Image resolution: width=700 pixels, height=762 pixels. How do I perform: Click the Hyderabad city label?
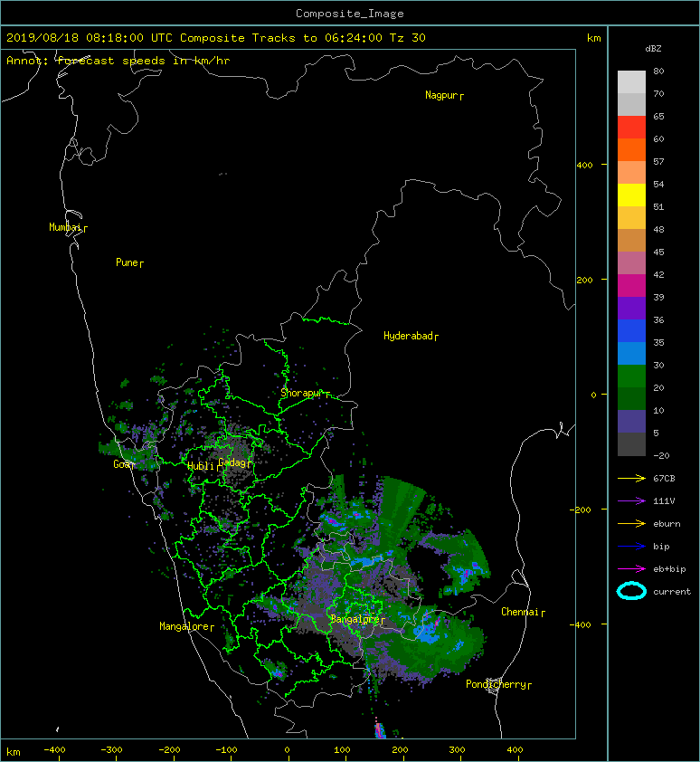coord(408,336)
